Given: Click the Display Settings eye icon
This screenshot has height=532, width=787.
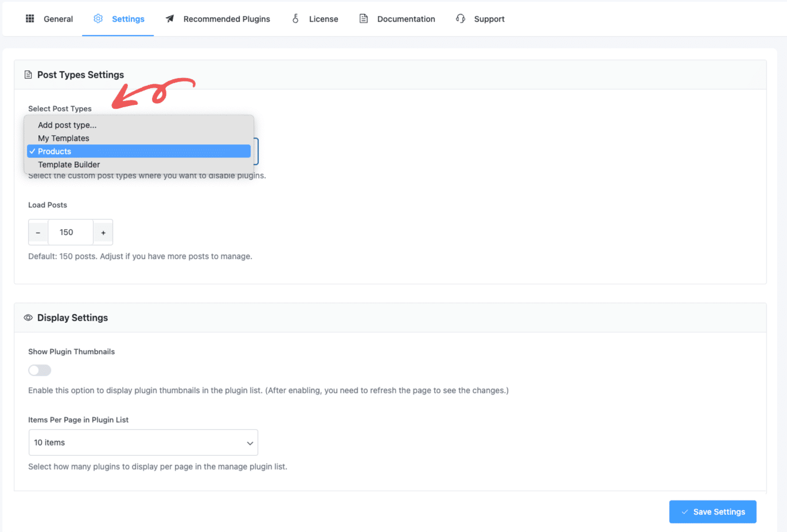Looking at the screenshot, I should [28, 317].
